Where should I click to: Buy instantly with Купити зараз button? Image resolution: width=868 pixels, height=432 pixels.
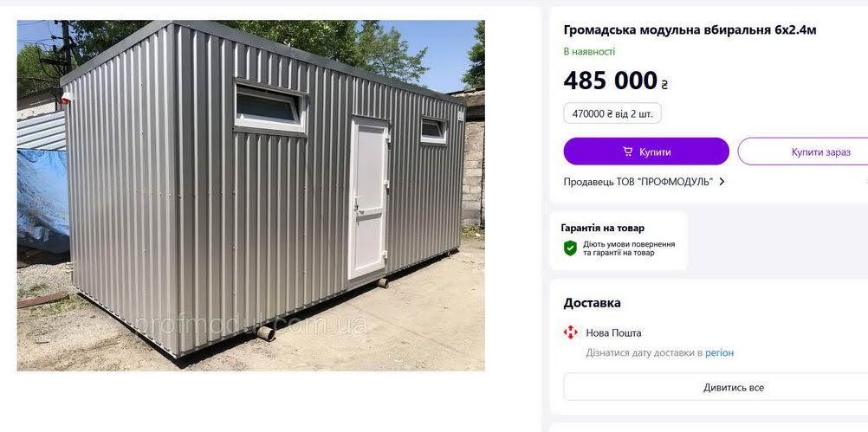pos(803,152)
